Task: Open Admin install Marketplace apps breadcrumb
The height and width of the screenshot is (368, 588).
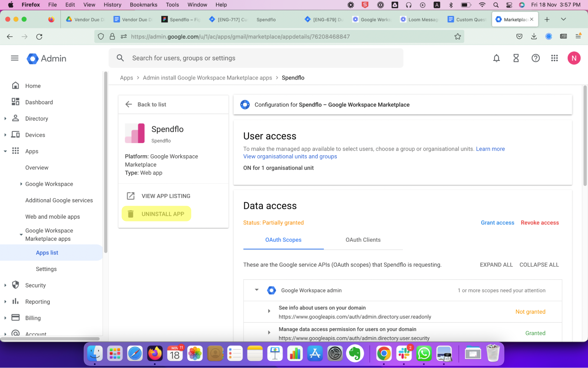Action: pos(207,78)
